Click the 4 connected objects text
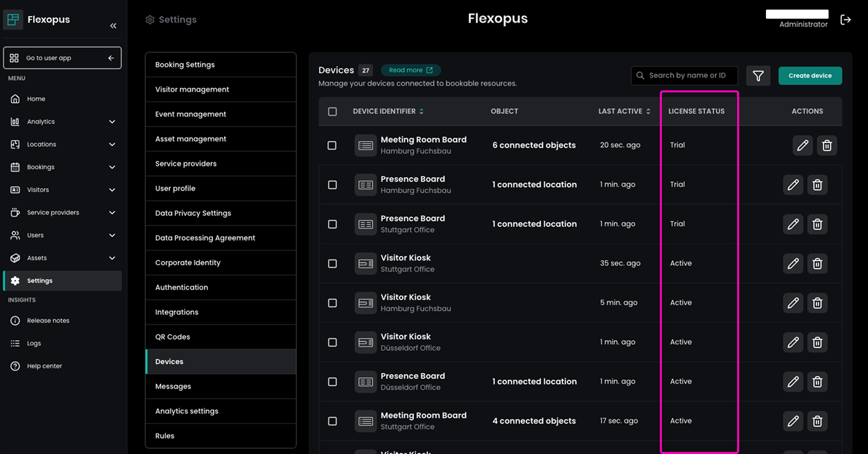868x454 pixels. click(x=534, y=421)
